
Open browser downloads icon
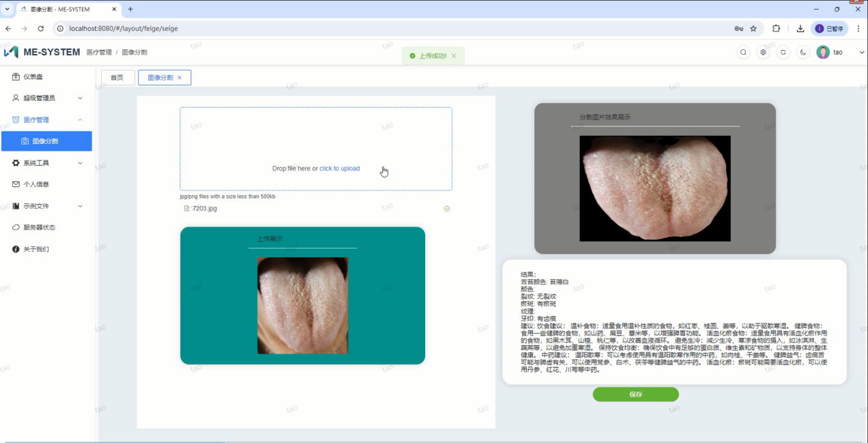(x=800, y=29)
